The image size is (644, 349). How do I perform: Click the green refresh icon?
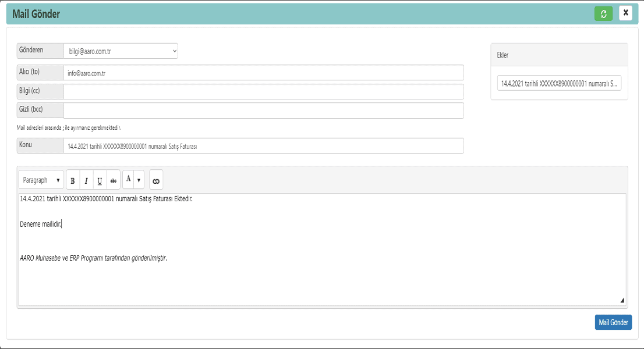coord(603,13)
